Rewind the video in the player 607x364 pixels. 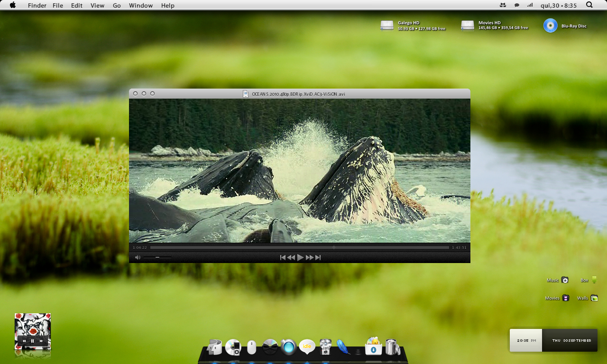(291, 257)
